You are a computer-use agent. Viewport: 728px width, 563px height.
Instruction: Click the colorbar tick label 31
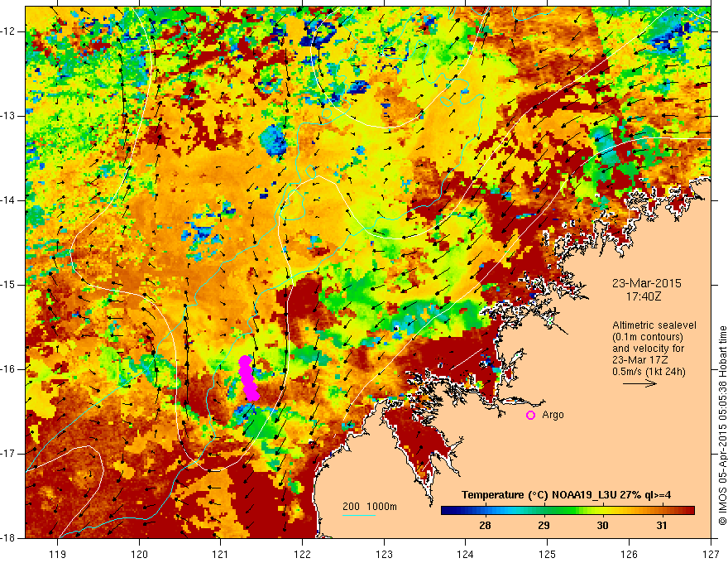[662, 526]
